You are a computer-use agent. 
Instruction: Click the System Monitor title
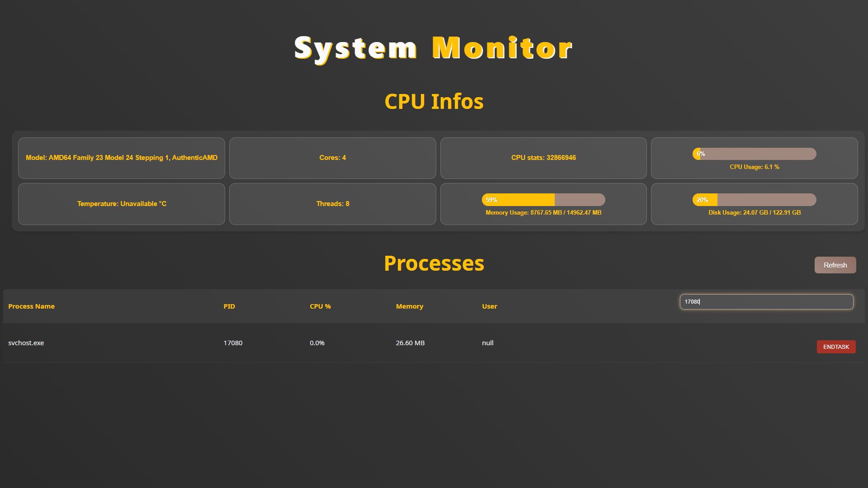tap(434, 49)
